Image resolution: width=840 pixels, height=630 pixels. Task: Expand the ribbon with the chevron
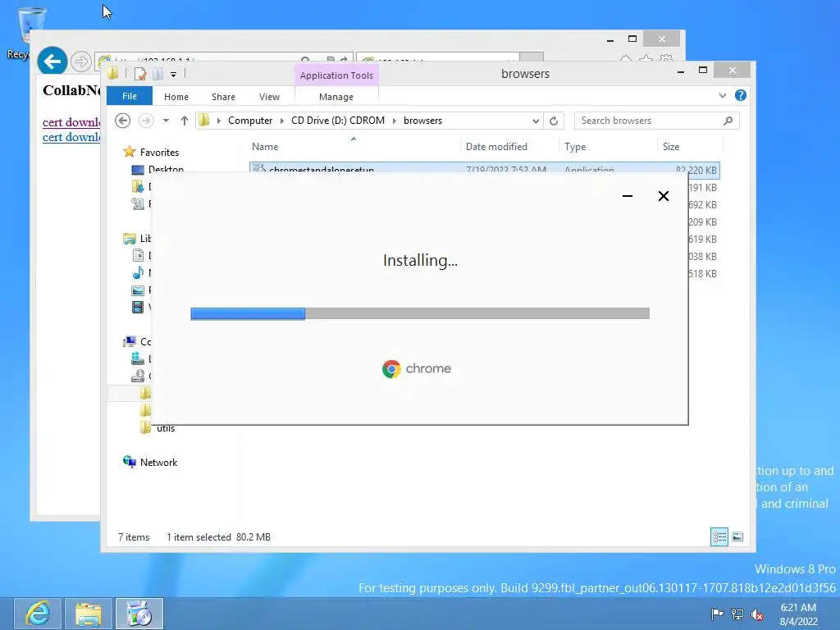pyautogui.click(x=723, y=95)
